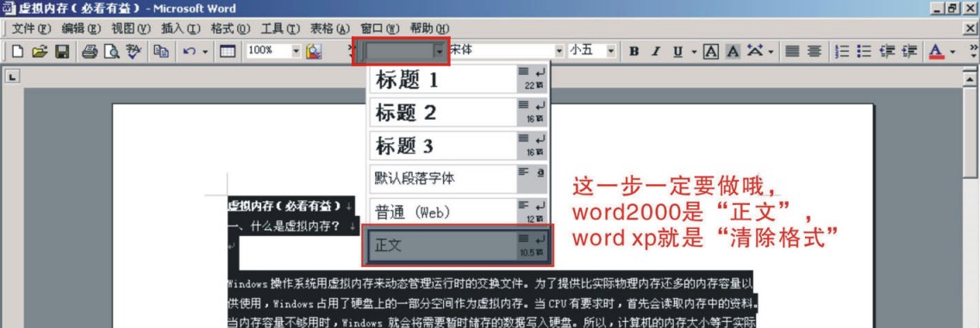
Task: Choose the 标题 3 style
Action: (459, 145)
